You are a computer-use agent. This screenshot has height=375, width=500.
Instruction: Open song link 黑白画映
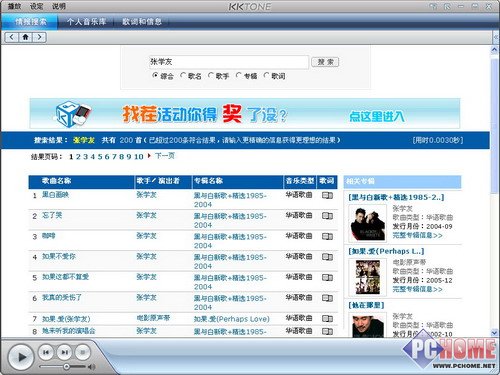coord(55,195)
